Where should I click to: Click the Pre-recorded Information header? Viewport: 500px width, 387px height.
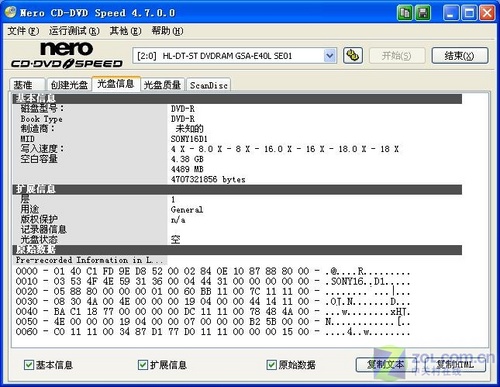coord(89,260)
